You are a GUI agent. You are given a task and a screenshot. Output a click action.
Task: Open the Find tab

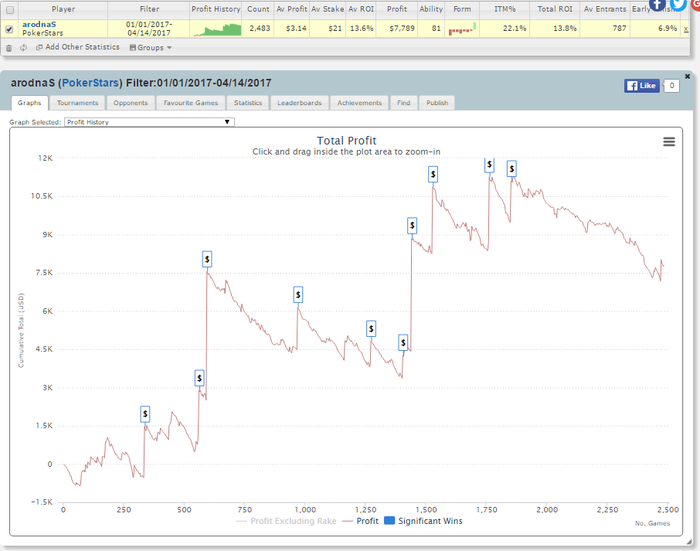coord(404,103)
